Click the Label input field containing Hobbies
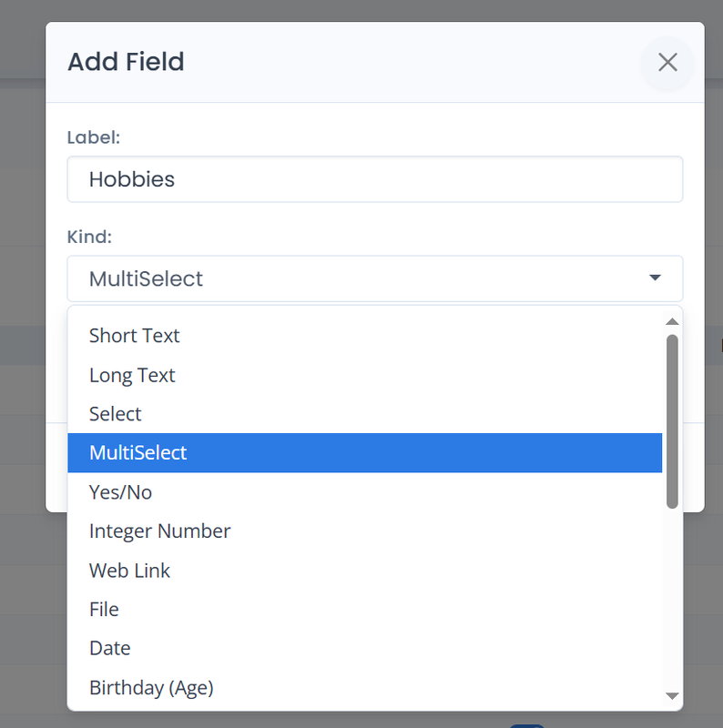Screen dimensions: 723x728 click(374, 179)
